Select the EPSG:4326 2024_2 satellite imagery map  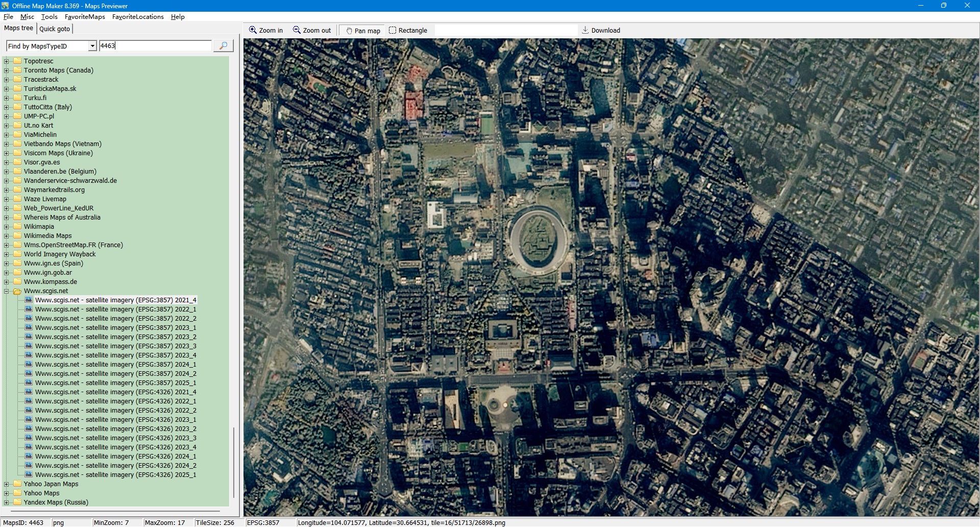click(115, 466)
